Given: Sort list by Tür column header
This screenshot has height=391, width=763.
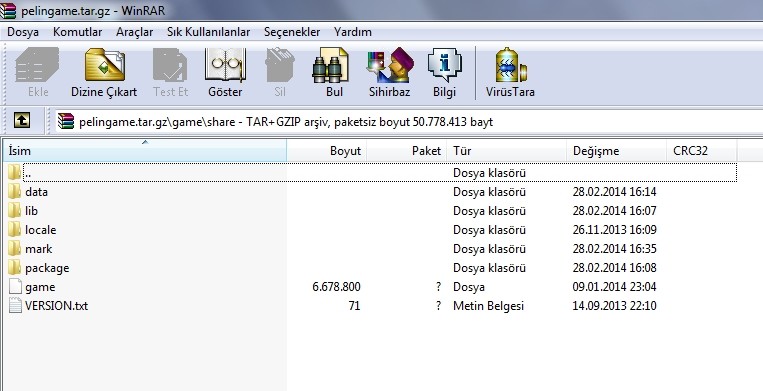Looking at the screenshot, I should coord(507,151).
